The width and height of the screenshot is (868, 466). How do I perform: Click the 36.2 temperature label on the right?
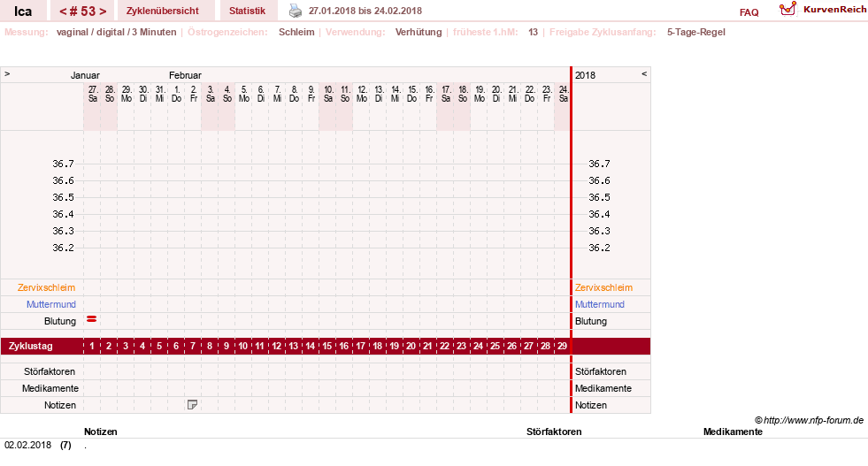coord(599,248)
